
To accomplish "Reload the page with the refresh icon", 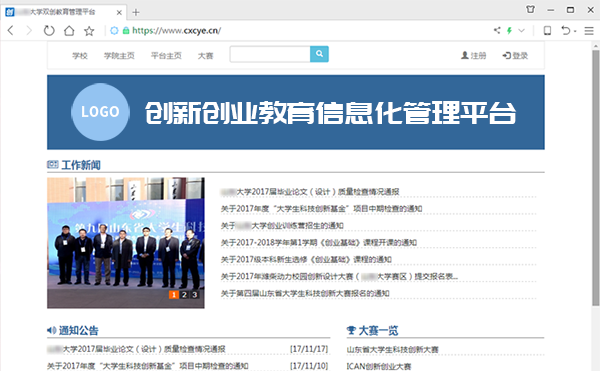I will (49, 31).
